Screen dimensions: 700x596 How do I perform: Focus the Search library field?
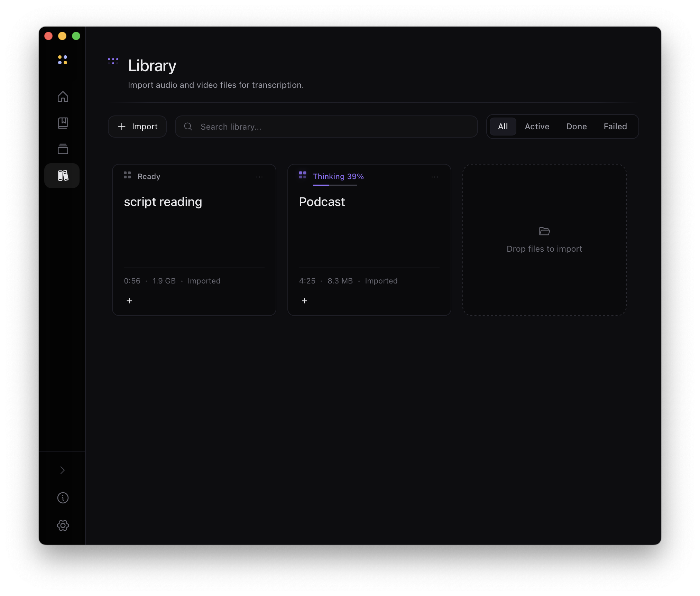point(326,127)
